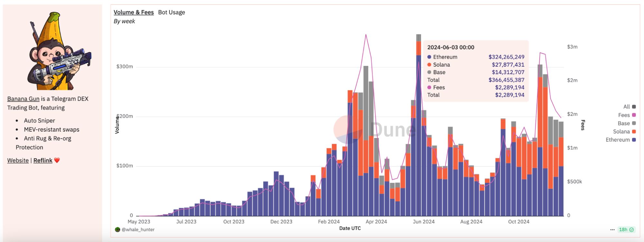Image resolution: width=644 pixels, height=242 pixels.
Task: Click the @whale_hunter author name
Action: pyautogui.click(x=138, y=229)
